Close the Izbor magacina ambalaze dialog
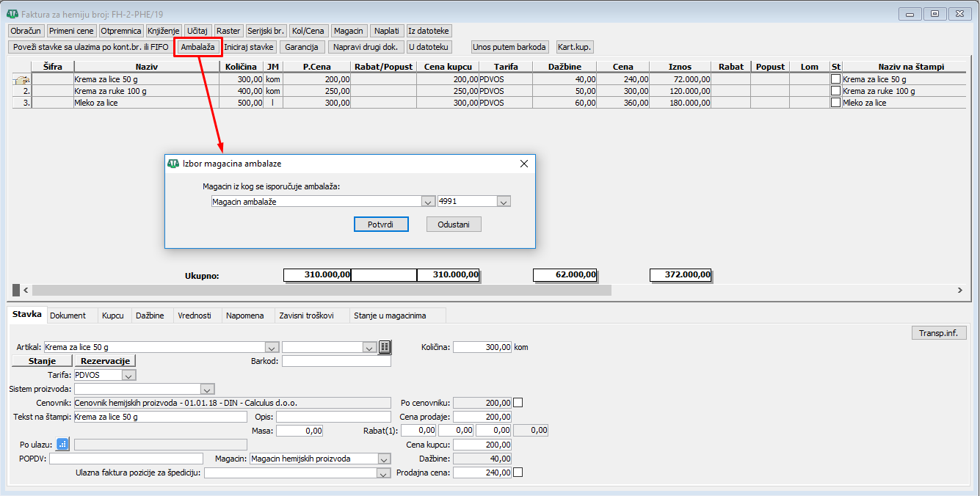This screenshot has height=496, width=980. [x=523, y=164]
